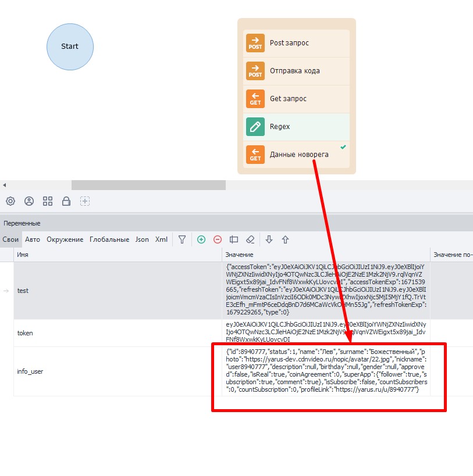This screenshot has height=476, width=473.
Task: Select the Regex action label
Action: point(280,127)
